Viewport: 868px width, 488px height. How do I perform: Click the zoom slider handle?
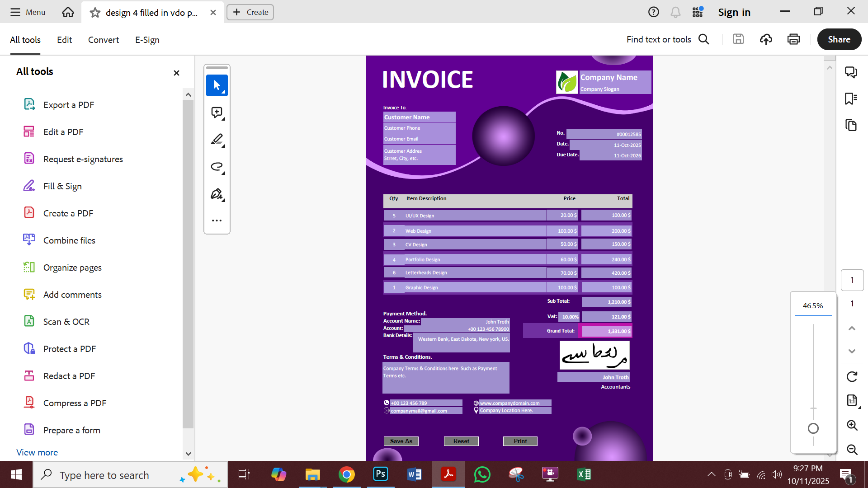click(x=813, y=428)
